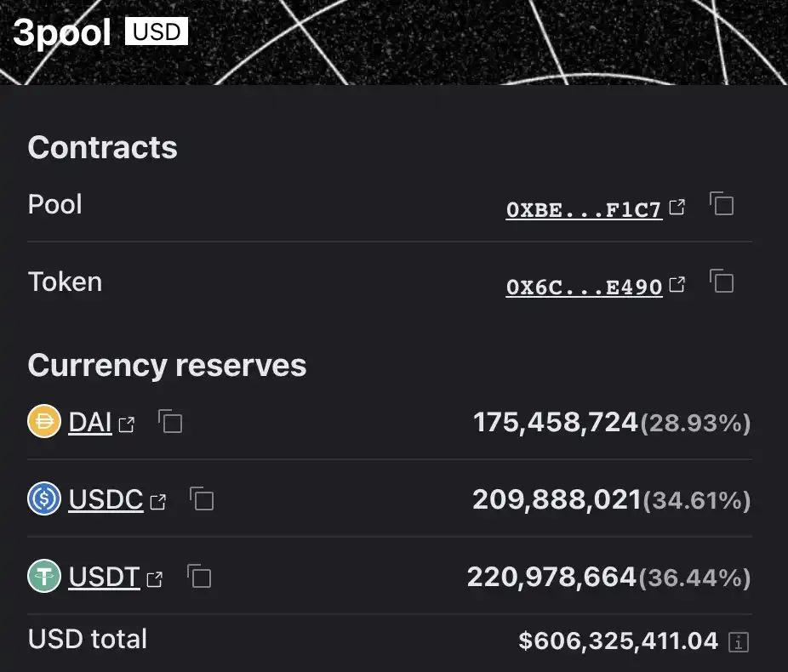The image size is (788, 672).
Task: Click the USD badge next to 3pool
Action: pyautogui.click(x=157, y=32)
